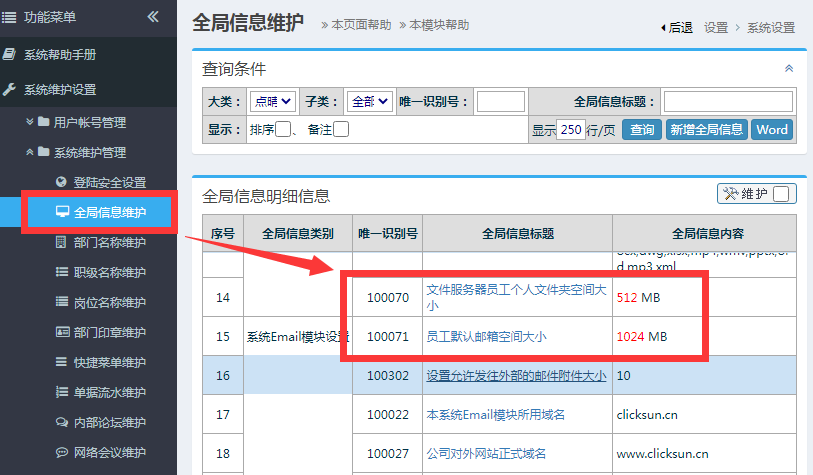This screenshot has width=813, height=475.
Task: Click the 系统维护设置 sidebar item
Action: coord(88,89)
